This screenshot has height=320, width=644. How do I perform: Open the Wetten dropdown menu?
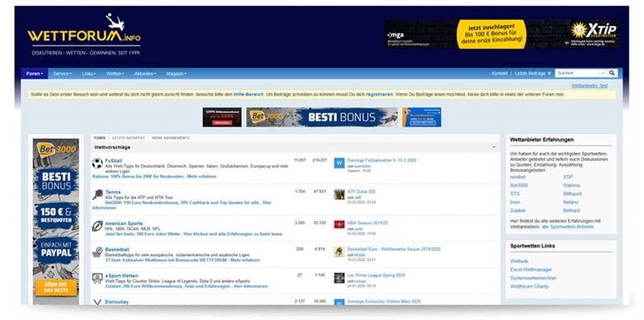click(x=115, y=74)
